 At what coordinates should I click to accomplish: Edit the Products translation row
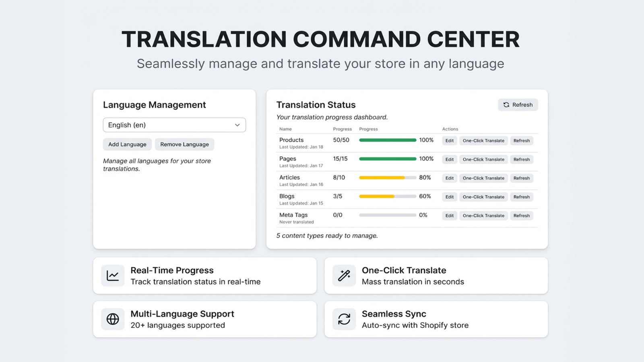pos(450,141)
